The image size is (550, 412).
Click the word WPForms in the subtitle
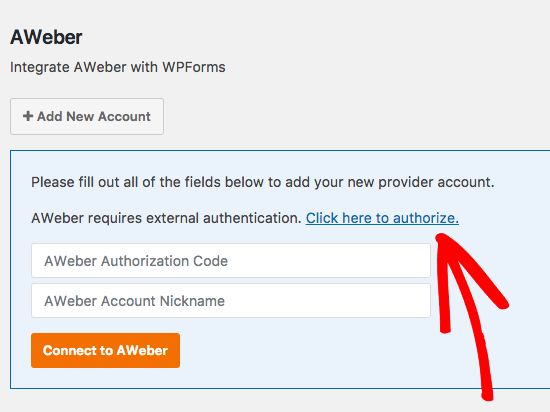(x=194, y=67)
